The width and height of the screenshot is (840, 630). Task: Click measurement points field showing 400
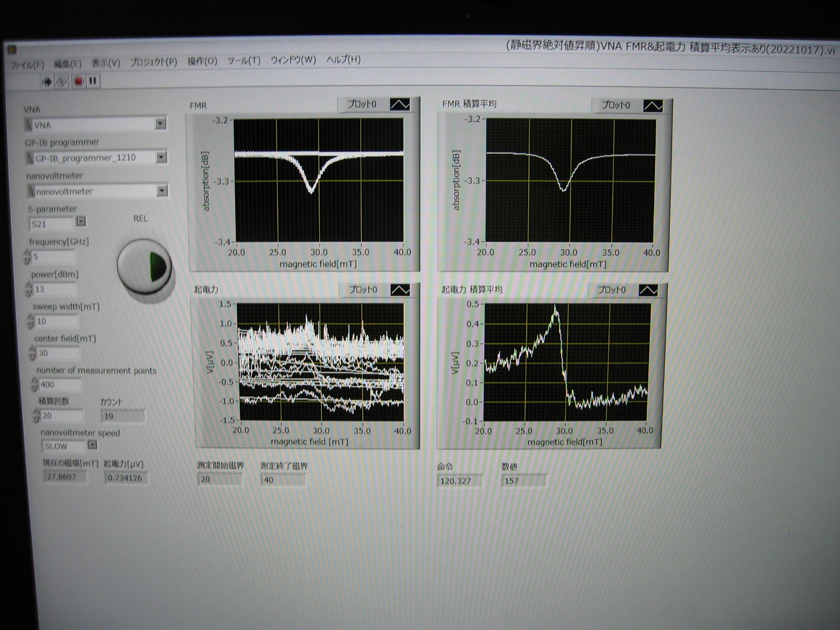pyautogui.click(x=60, y=384)
